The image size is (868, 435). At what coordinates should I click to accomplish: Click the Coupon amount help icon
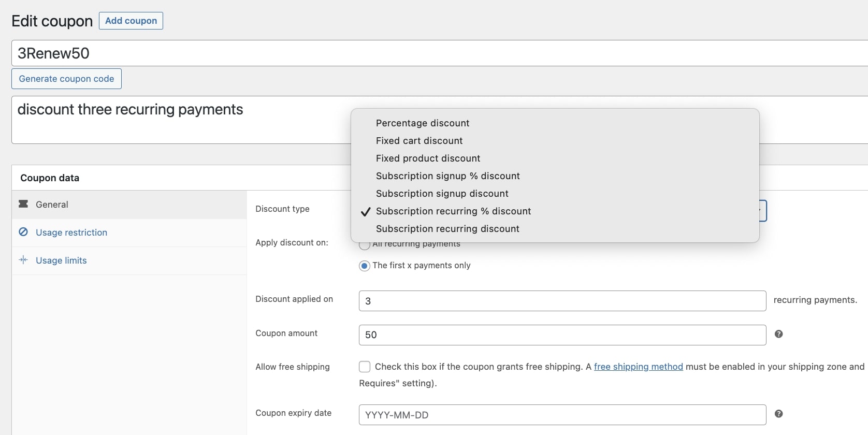(x=778, y=334)
